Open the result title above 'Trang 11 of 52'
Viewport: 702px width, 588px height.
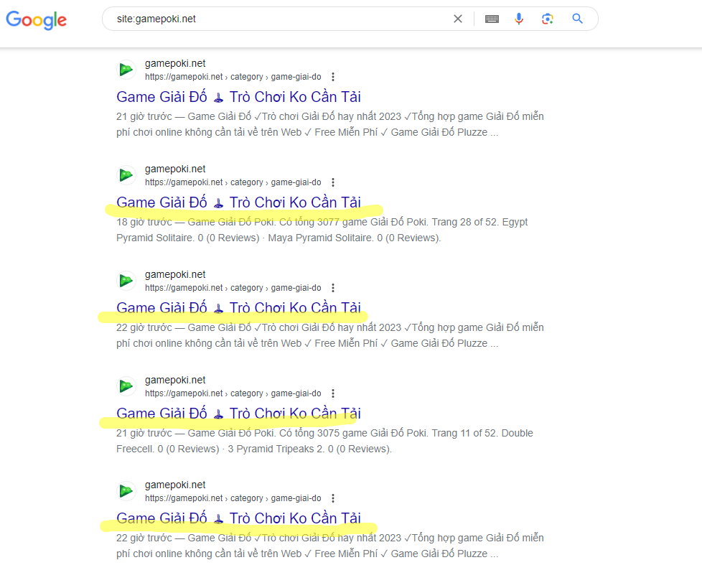tap(238, 414)
